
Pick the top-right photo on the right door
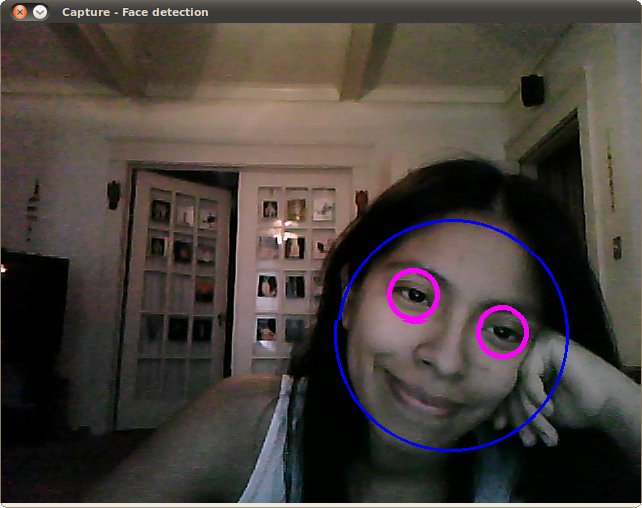pyautogui.click(x=323, y=206)
